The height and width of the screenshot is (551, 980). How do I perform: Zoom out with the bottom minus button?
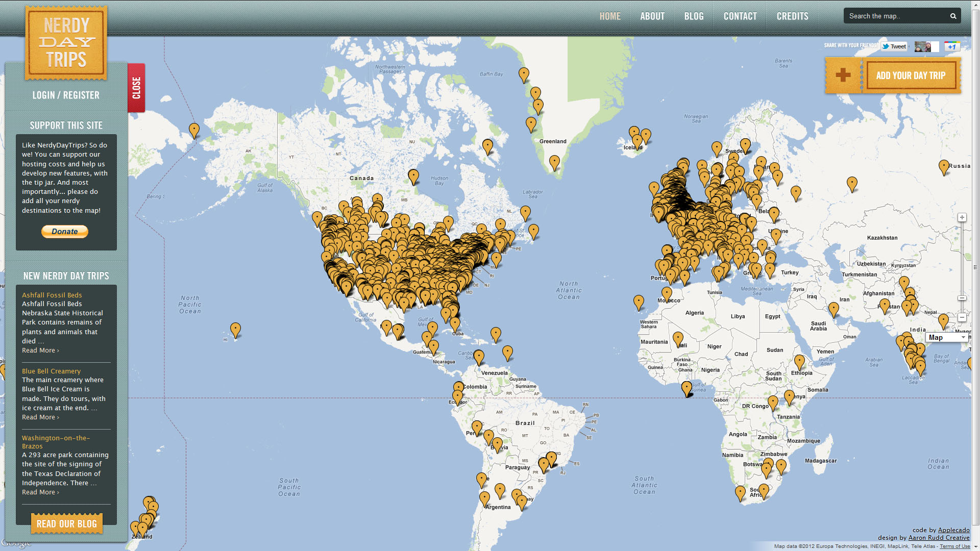pyautogui.click(x=962, y=317)
